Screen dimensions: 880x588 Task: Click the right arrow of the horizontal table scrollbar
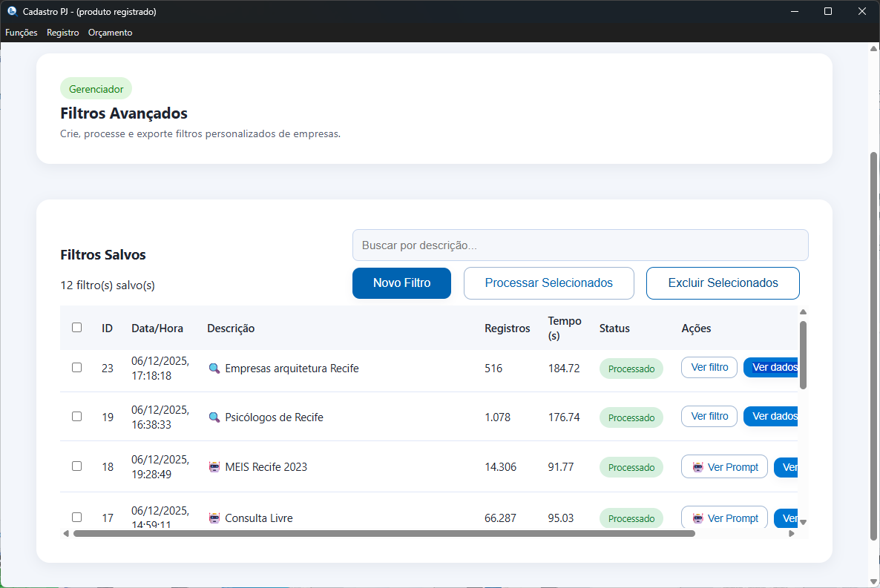pyautogui.click(x=791, y=533)
